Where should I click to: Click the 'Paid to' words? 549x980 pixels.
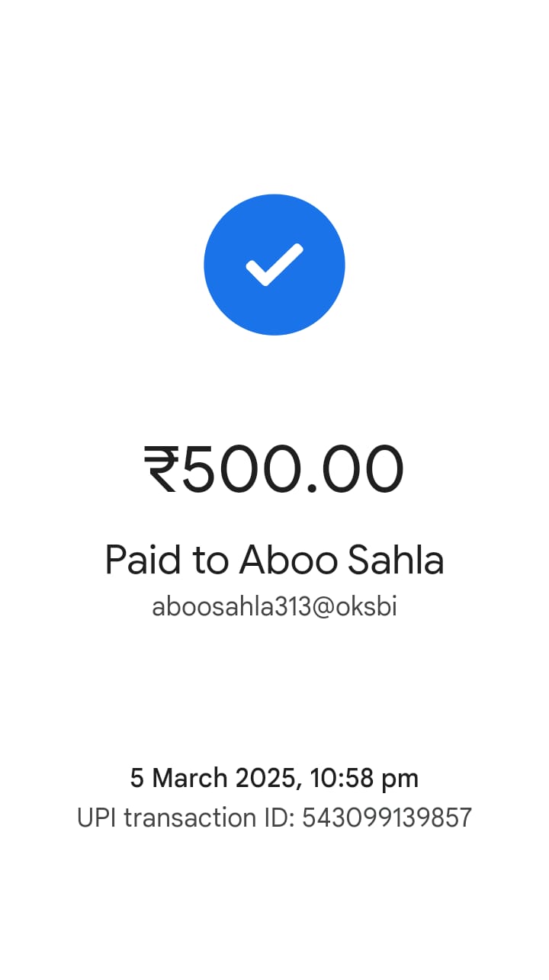[166, 561]
